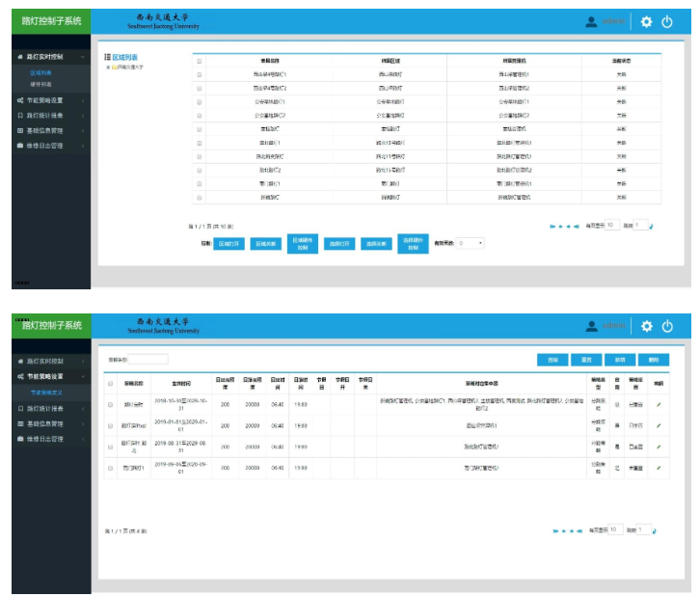Check the row for 公安基地路灯1
The image size is (700, 597).
(x=200, y=102)
